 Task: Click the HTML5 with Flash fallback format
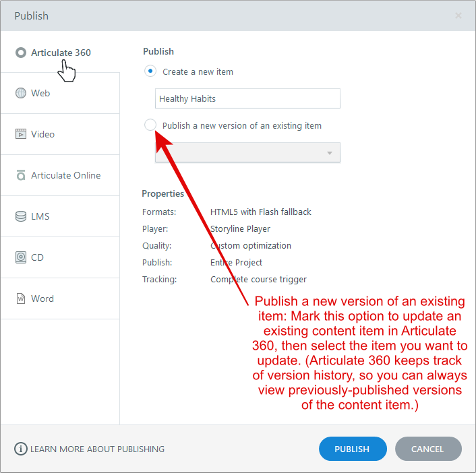point(261,212)
